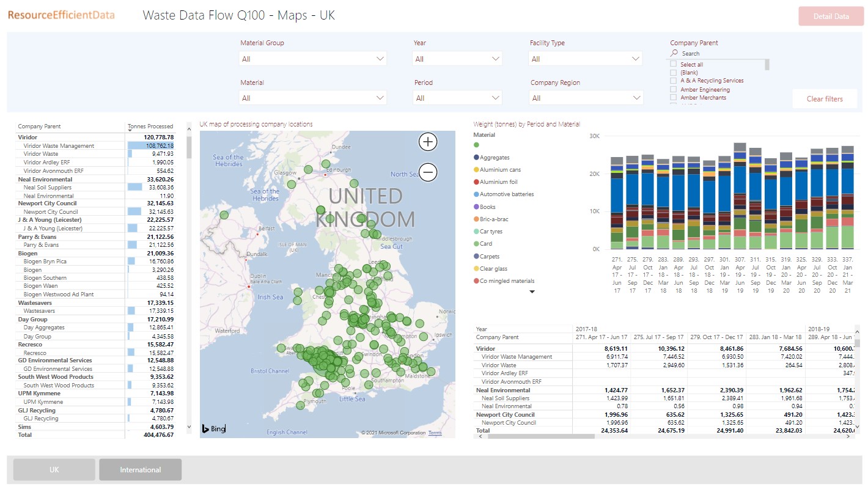Image resolution: width=868 pixels, height=487 pixels.
Task: Expand the Year filter dropdown
Action: tap(457, 59)
